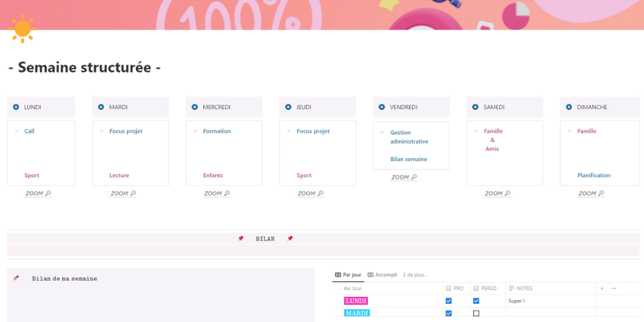Click the VENDREDI header bullet icon

382,108
